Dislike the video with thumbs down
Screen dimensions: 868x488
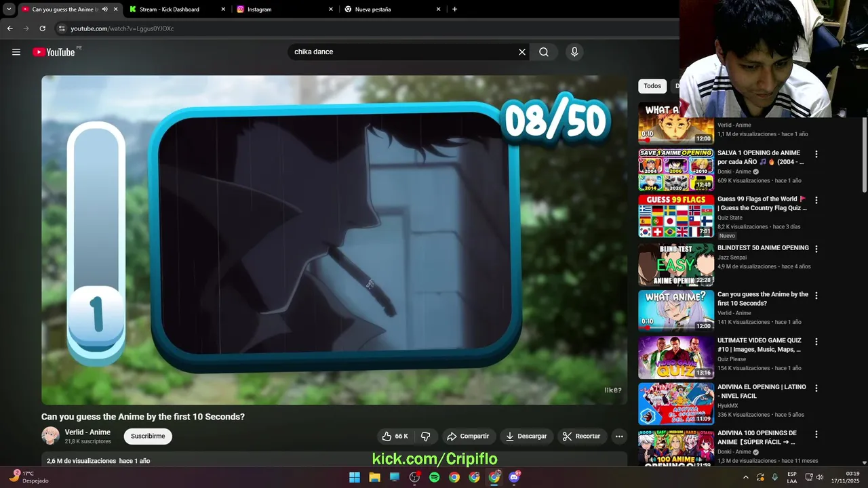pyautogui.click(x=426, y=436)
